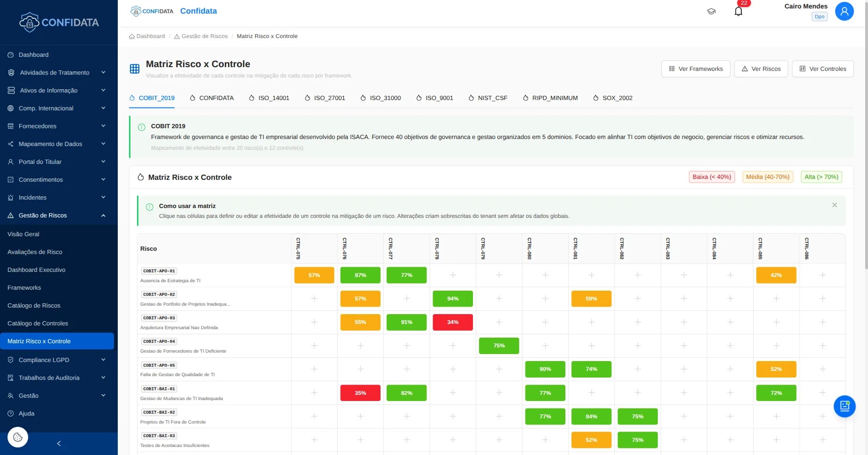
Task: Click the Ver Frameworks button
Action: pyautogui.click(x=695, y=69)
